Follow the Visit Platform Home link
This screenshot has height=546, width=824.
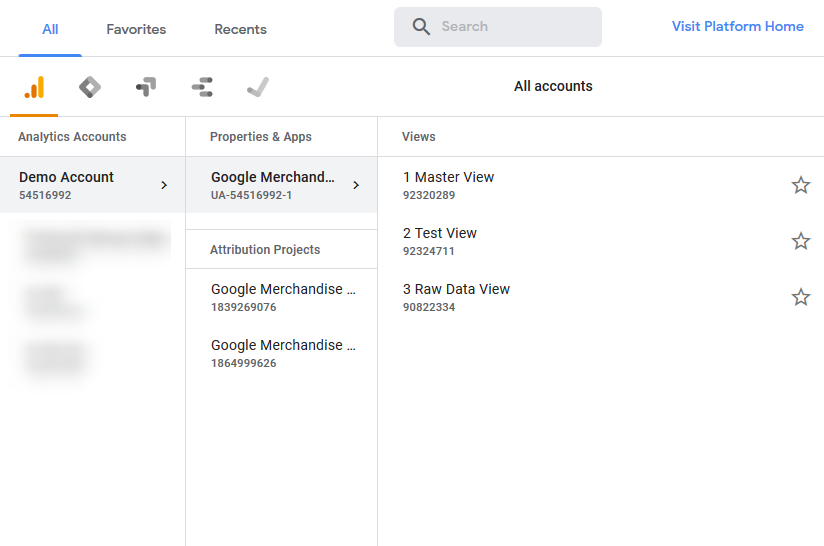point(738,26)
